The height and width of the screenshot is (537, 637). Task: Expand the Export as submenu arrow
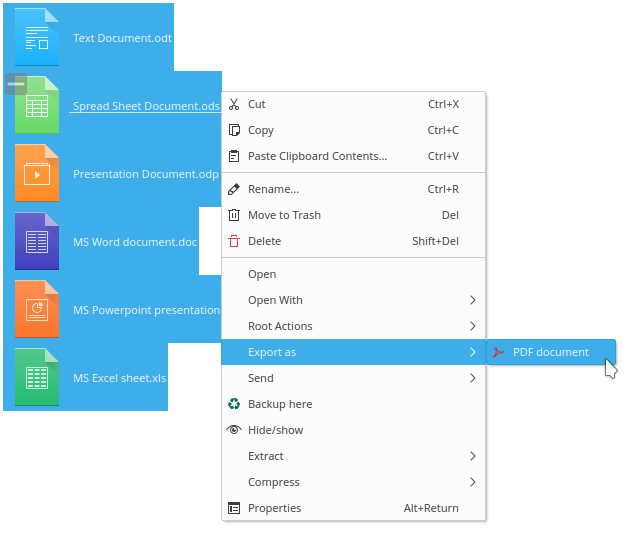[x=472, y=352]
